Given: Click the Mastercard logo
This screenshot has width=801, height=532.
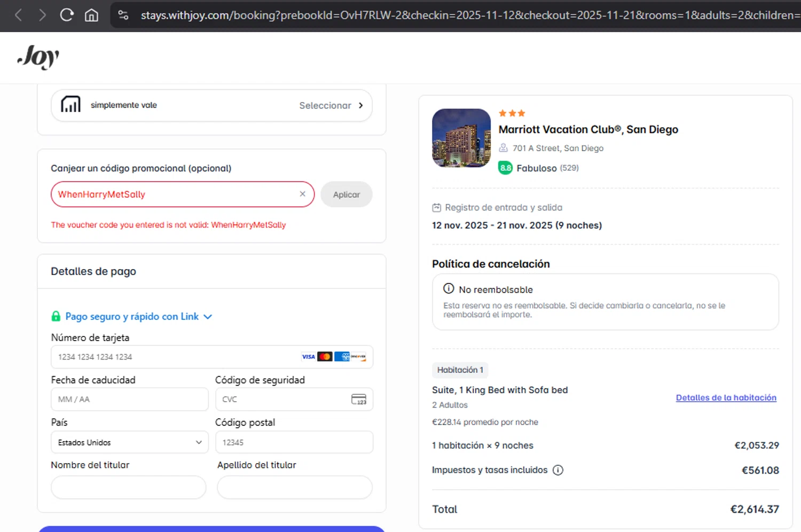Looking at the screenshot, I should coord(325,357).
